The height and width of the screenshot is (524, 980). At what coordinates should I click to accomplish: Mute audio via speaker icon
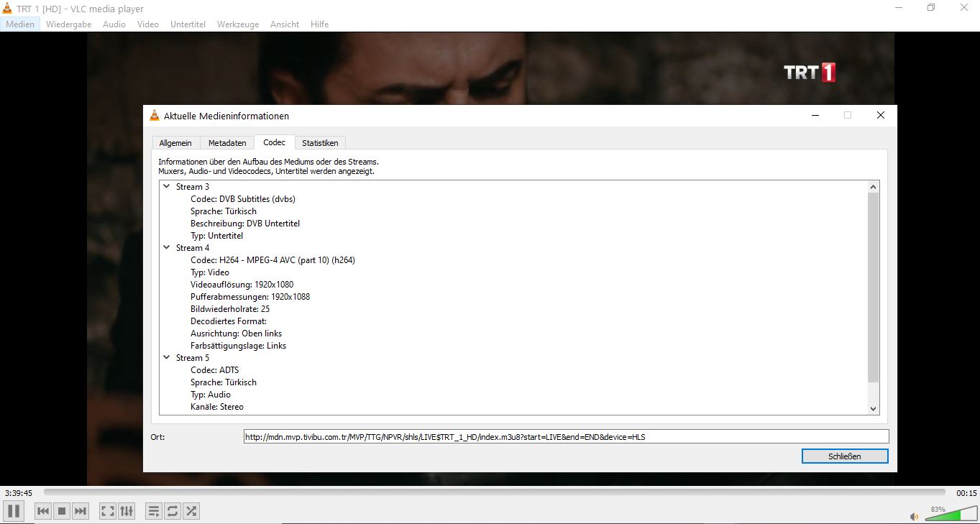click(x=914, y=516)
